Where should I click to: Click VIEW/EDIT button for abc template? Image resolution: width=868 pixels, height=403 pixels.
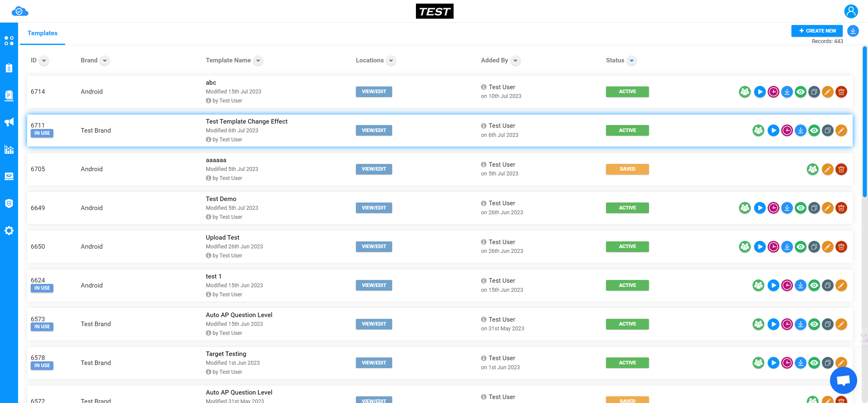[374, 91]
